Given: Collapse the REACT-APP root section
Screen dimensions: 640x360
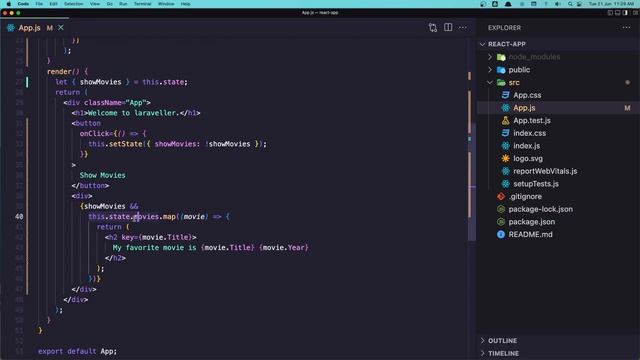Looking at the screenshot, I should click(x=482, y=44).
